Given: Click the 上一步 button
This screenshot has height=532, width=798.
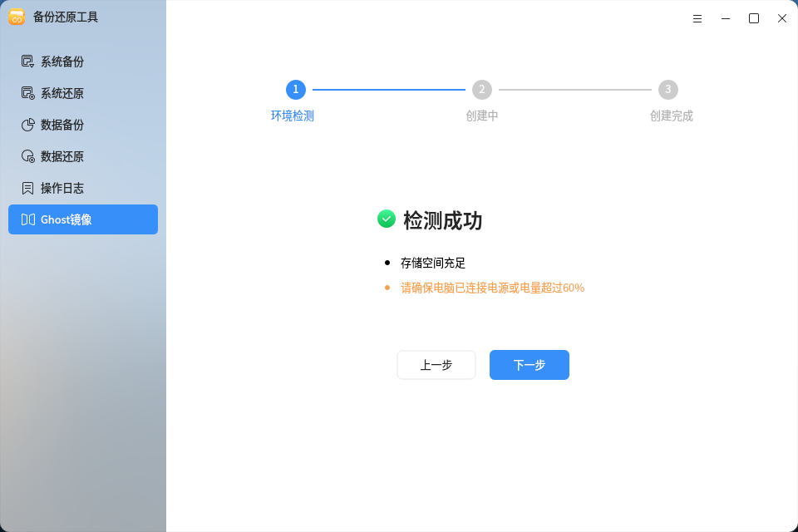Looking at the screenshot, I should click(436, 365).
